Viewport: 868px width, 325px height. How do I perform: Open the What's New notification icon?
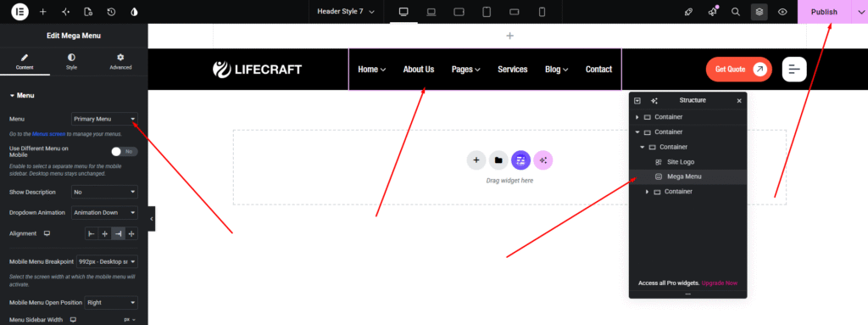(x=712, y=12)
